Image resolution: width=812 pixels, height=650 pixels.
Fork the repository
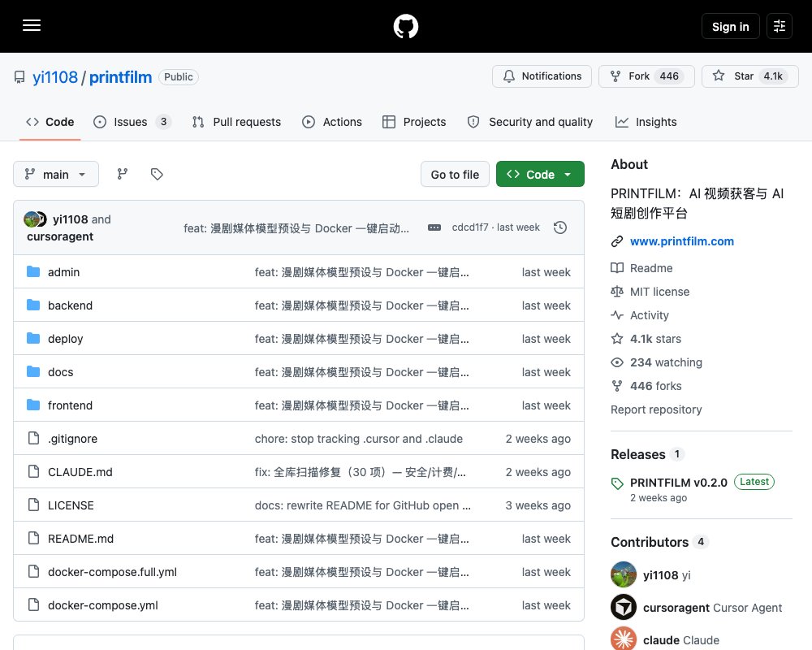tap(646, 76)
